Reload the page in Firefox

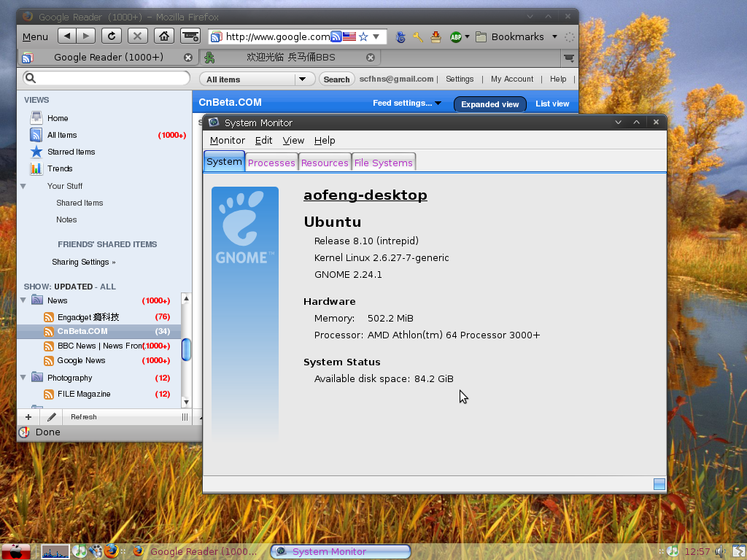click(112, 36)
